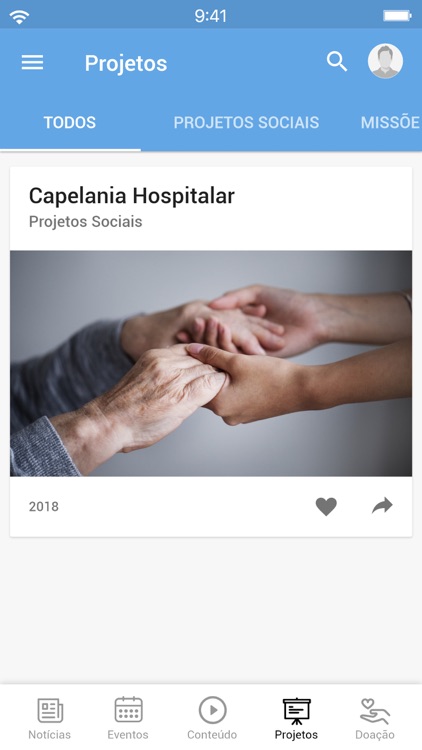
Task: Switch to the PROJETOS SOCIAIS tab
Action: (246, 122)
